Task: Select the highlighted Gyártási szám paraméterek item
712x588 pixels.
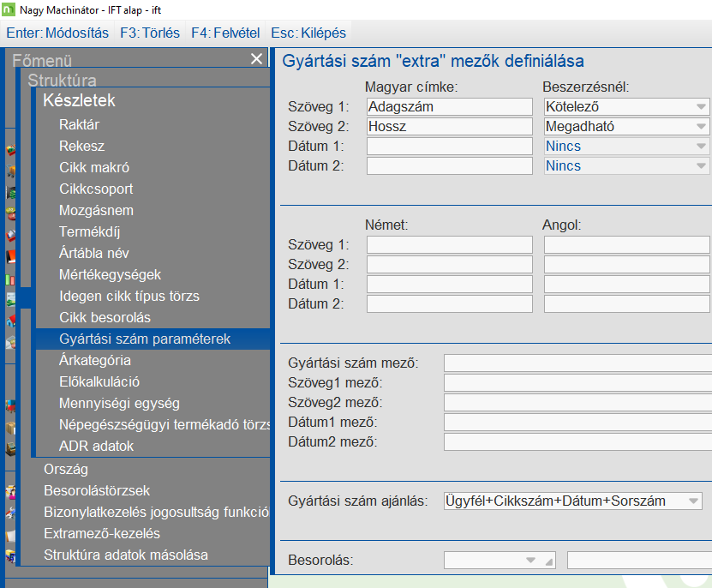Action: (153, 339)
